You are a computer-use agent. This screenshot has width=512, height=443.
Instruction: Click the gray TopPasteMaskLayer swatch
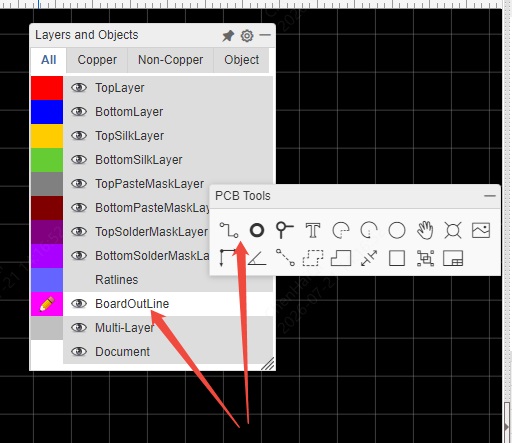coord(47,184)
